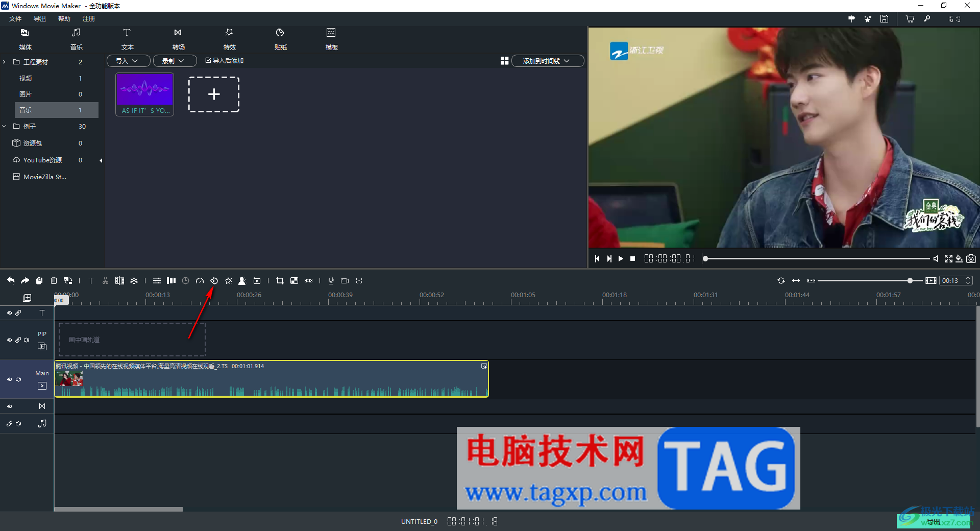The width and height of the screenshot is (980, 531).
Task: Open the 导出 menu
Action: [40, 19]
